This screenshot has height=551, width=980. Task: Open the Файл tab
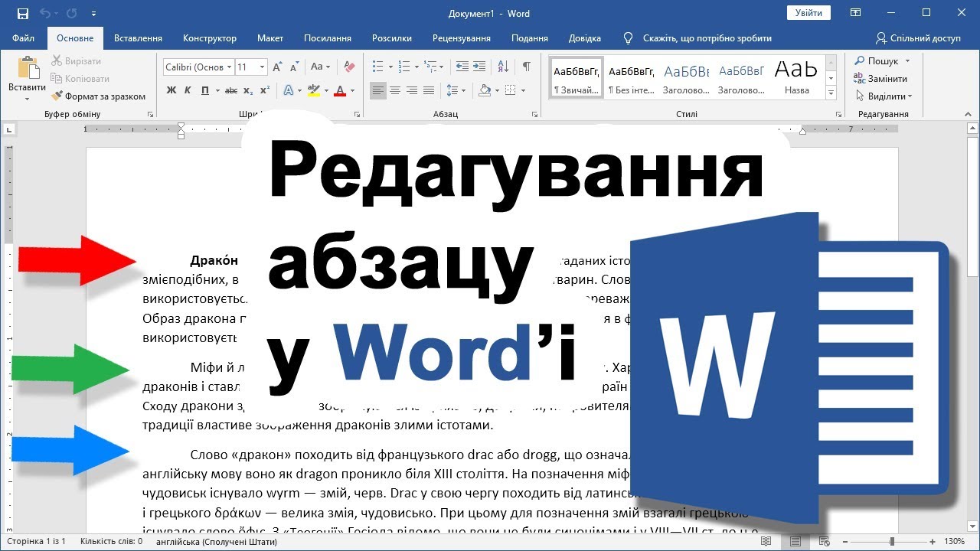coord(23,38)
